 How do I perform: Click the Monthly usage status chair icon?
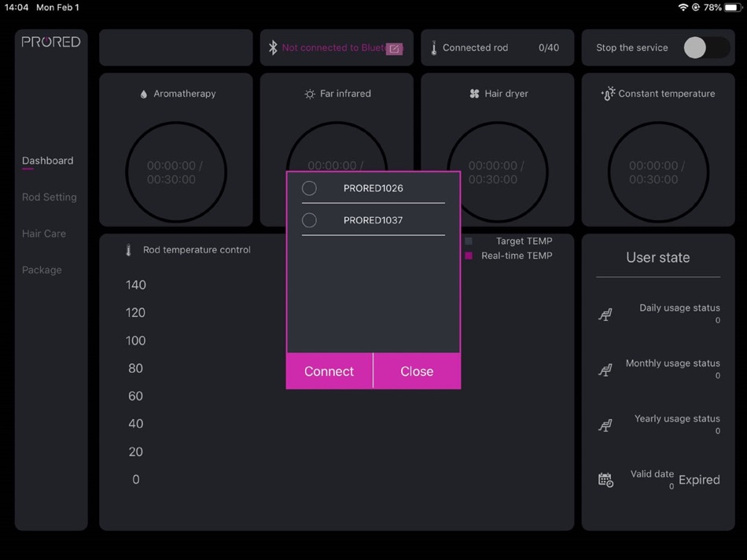[x=605, y=370]
